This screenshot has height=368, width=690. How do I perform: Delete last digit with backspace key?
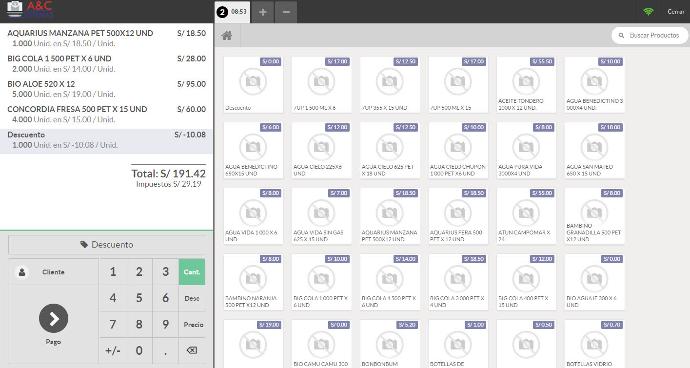point(192,350)
